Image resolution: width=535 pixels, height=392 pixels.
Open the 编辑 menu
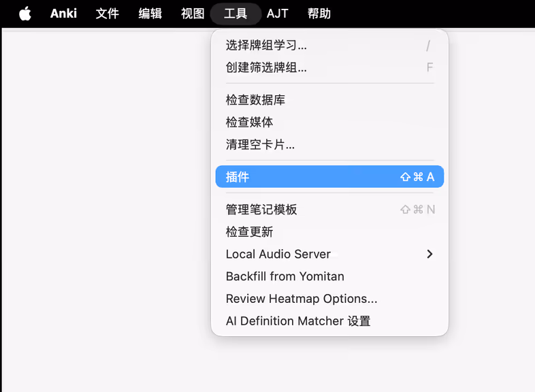click(x=150, y=14)
